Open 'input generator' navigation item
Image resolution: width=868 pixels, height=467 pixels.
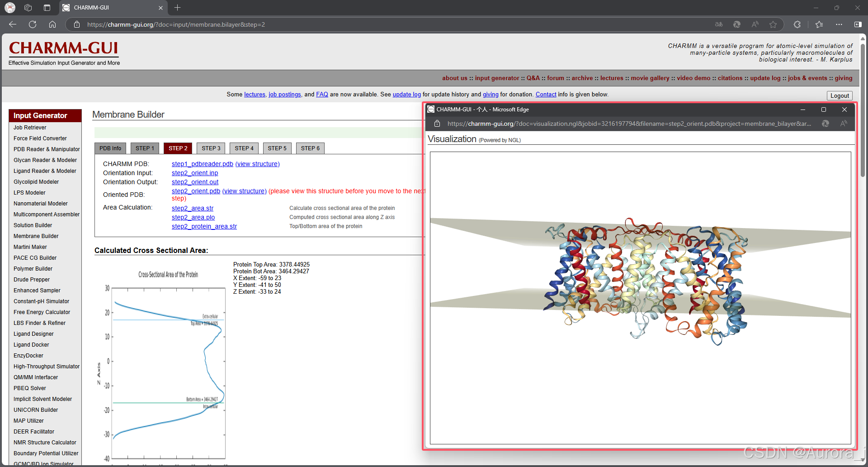[497, 78]
